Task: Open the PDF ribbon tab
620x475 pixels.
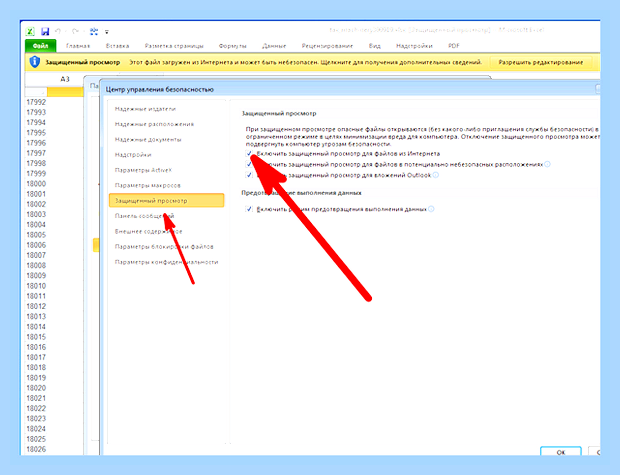Action: click(454, 46)
